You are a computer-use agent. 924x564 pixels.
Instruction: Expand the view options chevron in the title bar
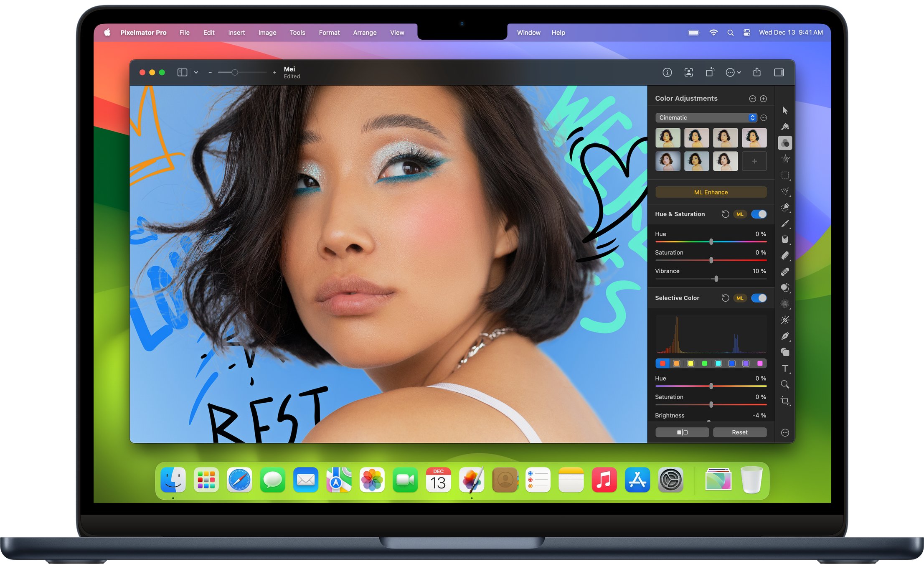click(x=196, y=72)
